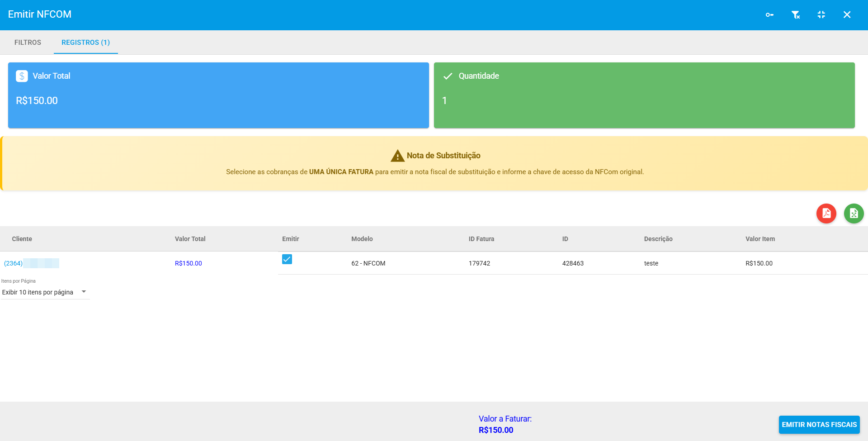Click the Emitir column header
868x441 pixels.
pos(291,239)
